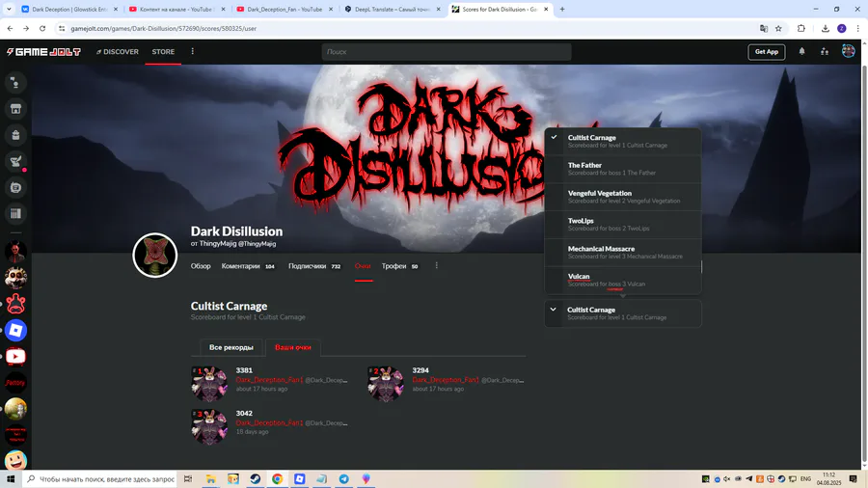Reload the page
The image size is (868, 488).
point(42,28)
